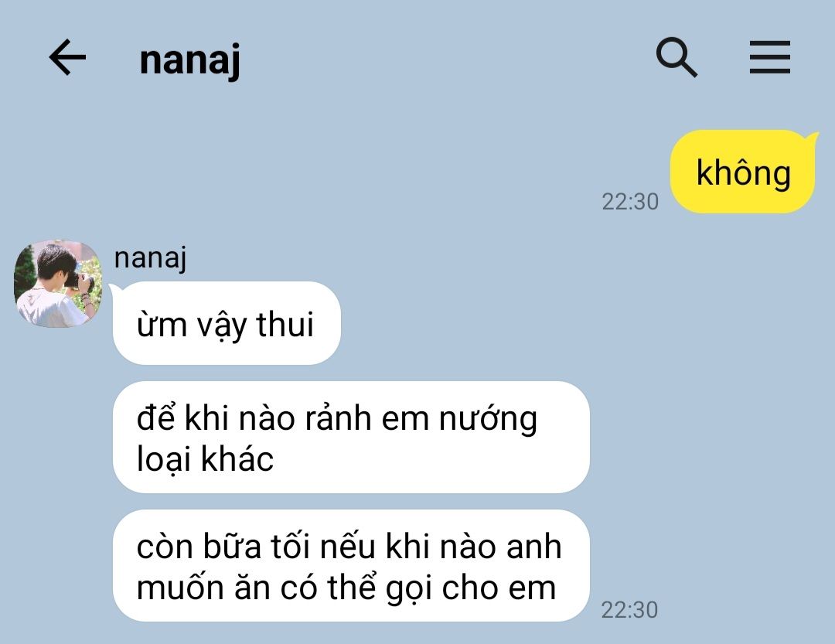Select the "ừm vậy thui" message bubble
This screenshot has height=644, width=835.
(227, 323)
